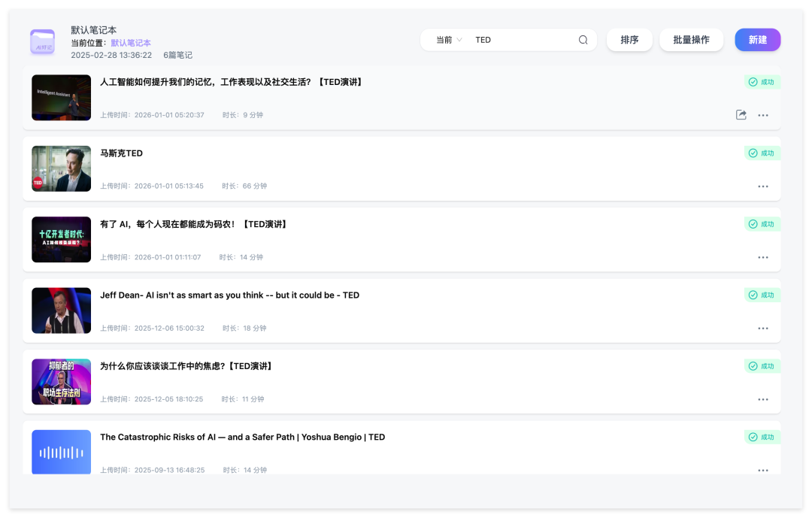The image size is (812, 518).
Task: Click the 时长: 66 分钟 duration text
Action: (244, 186)
